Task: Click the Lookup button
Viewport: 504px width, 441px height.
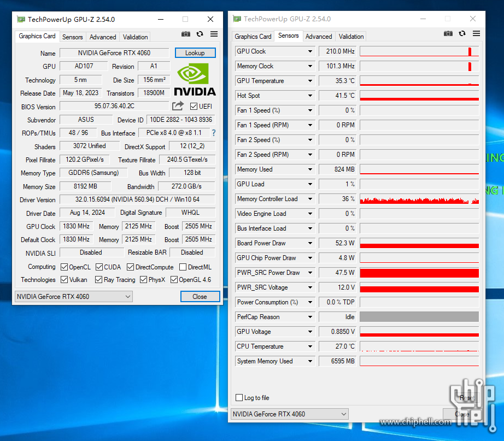Action: (195, 53)
